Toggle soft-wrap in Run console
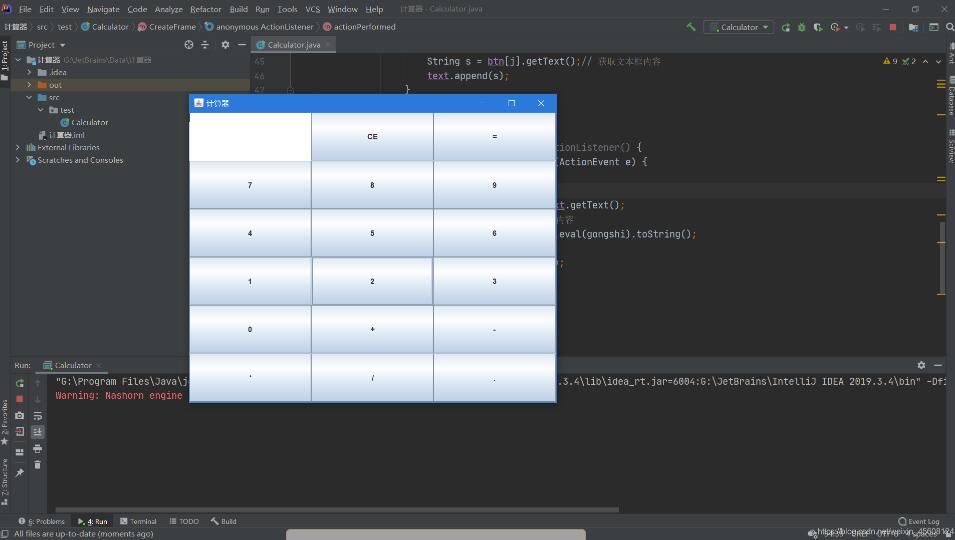 [37, 416]
